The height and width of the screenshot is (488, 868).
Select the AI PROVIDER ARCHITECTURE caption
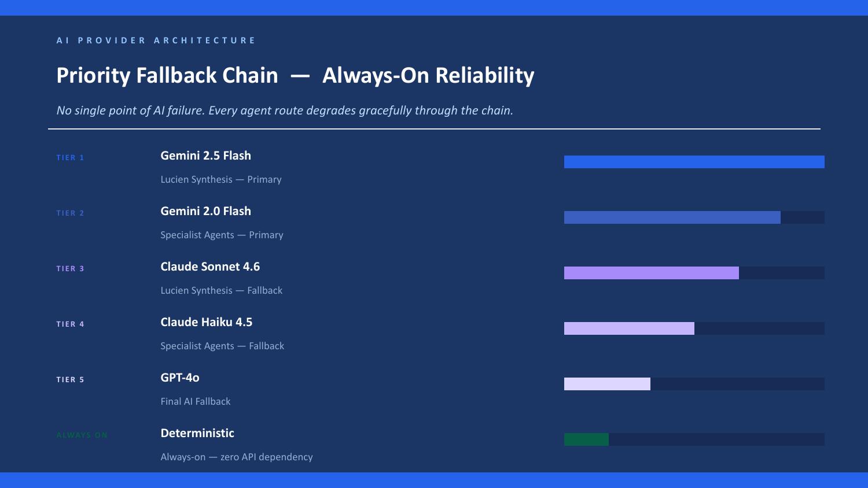pos(156,40)
